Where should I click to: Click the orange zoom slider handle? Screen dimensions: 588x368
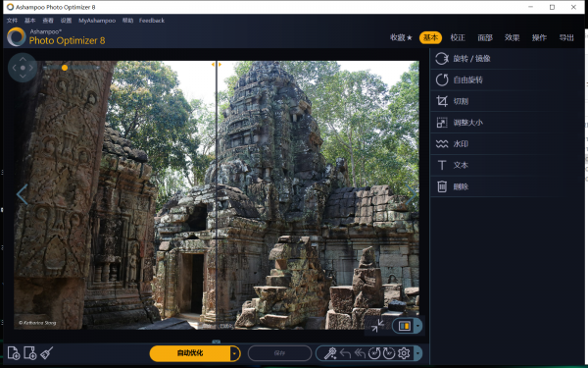[65, 68]
